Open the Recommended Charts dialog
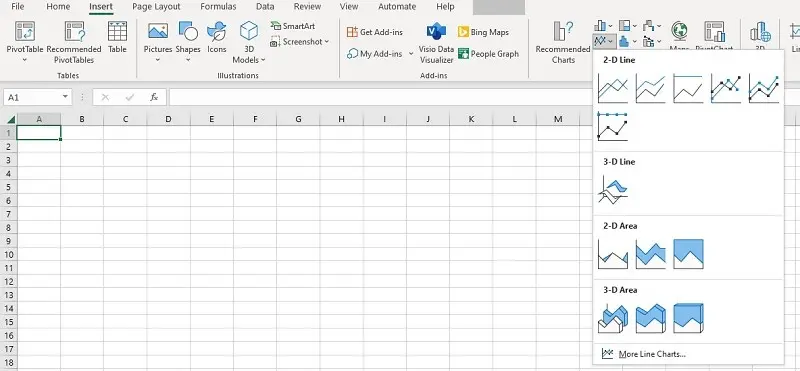 click(x=563, y=42)
